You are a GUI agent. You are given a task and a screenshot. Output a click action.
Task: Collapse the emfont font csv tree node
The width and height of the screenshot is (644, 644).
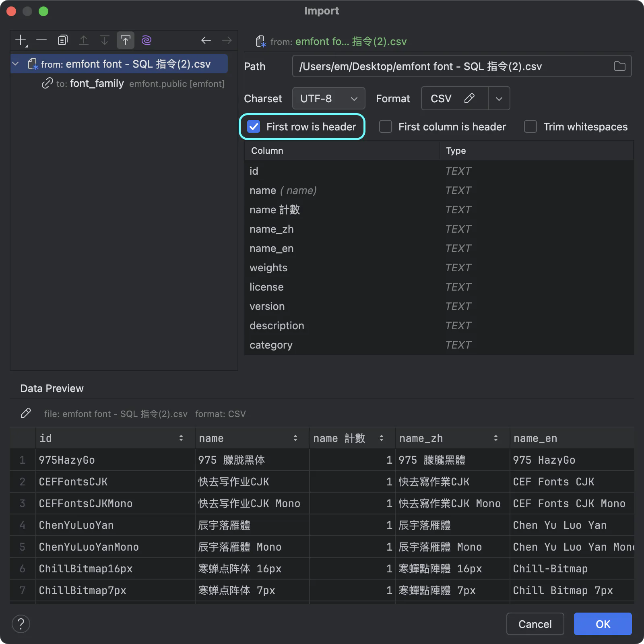pyautogui.click(x=16, y=64)
